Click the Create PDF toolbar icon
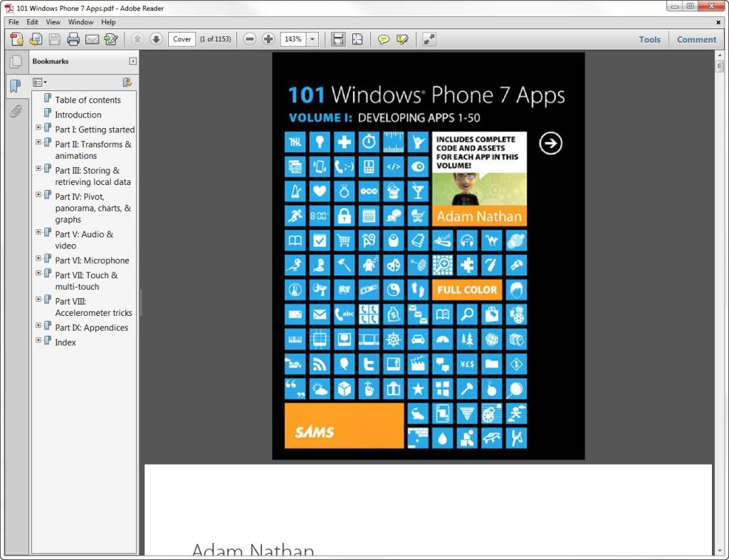 tap(17, 40)
